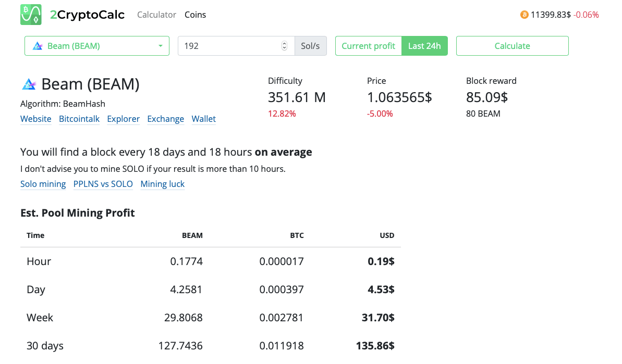Switch to Last 24h profit mode
The width and height of the screenshot is (622, 364).
pos(424,46)
